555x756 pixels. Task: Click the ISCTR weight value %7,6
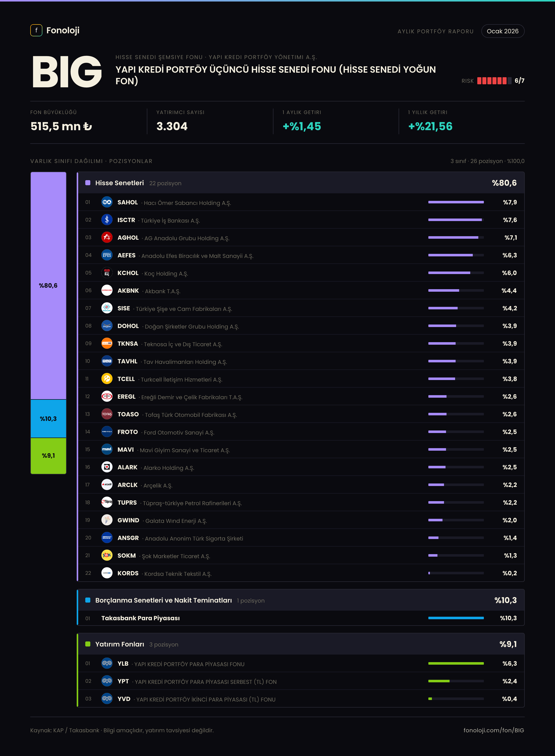coord(510,220)
